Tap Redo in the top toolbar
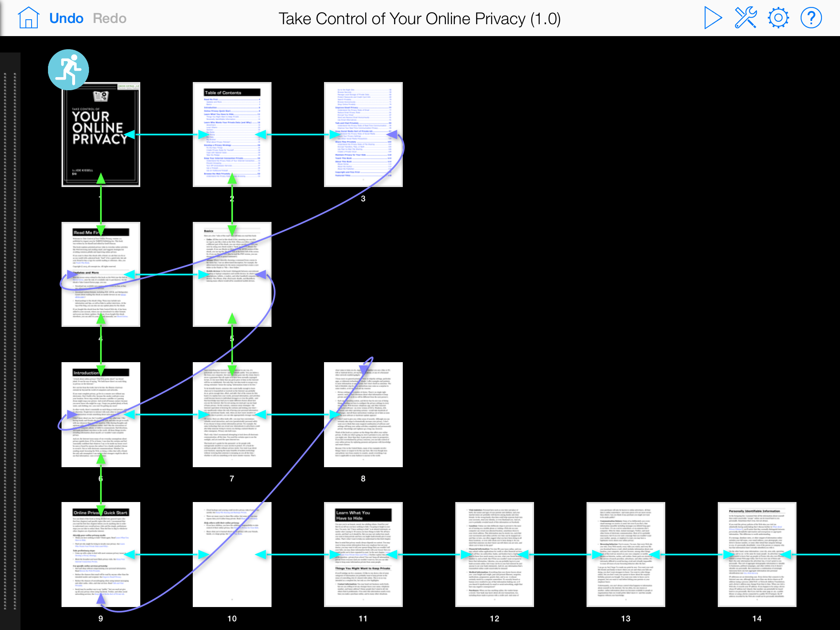Viewport: 840px width, 630px height. (x=110, y=18)
